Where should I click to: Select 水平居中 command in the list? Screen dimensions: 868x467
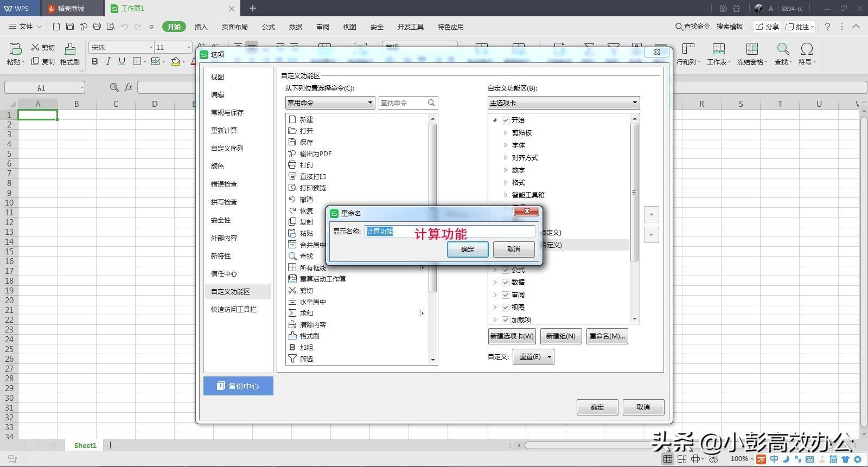coord(312,302)
